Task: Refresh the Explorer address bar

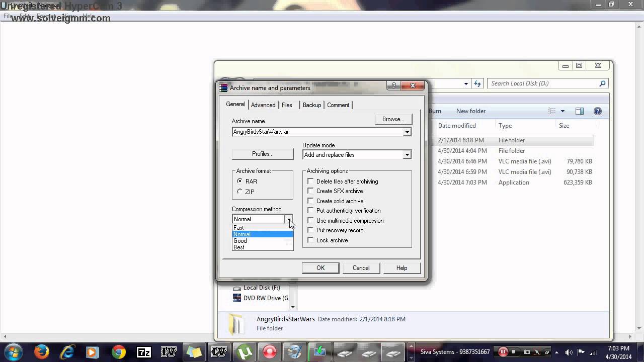Action: pyautogui.click(x=477, y=83)
